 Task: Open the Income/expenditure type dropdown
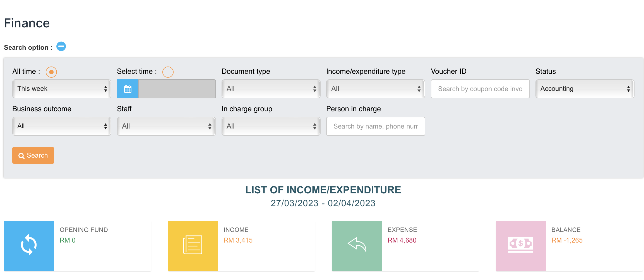[x=375, y=89]
